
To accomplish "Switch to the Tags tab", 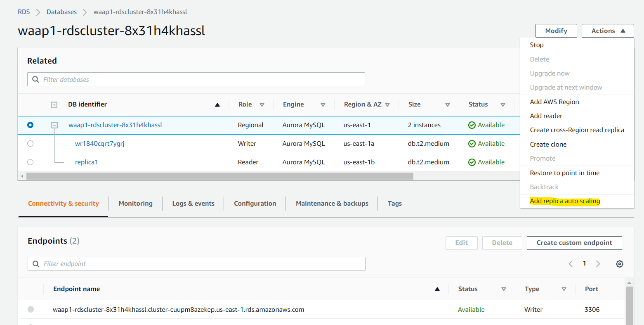I will point(395,204).
